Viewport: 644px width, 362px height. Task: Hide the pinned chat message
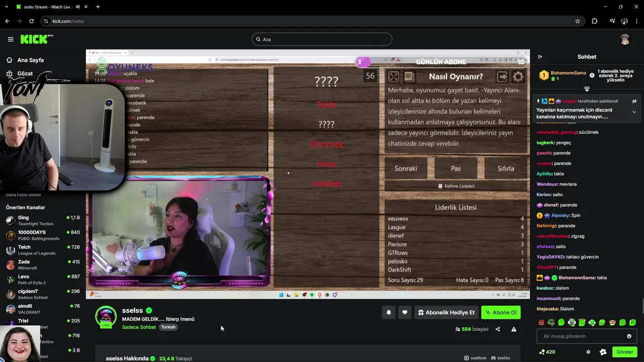point(634,101)
